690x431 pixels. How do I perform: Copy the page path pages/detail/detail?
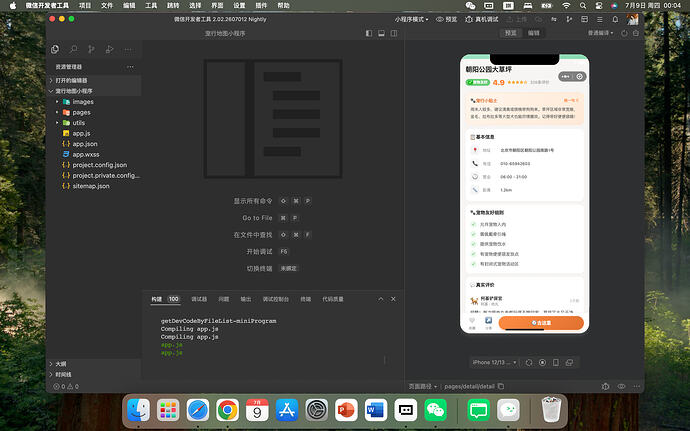pyautogui.click(x=501, y=386)
